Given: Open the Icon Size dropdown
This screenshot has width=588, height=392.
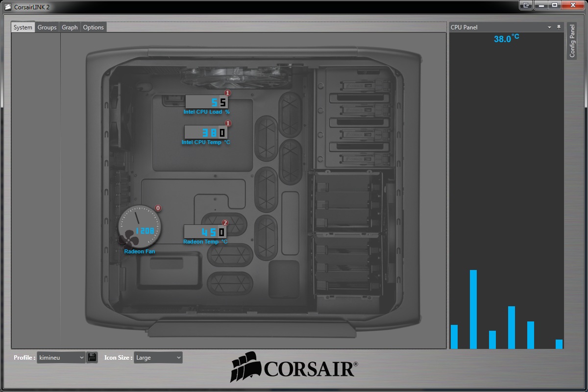Looking at the screenshot, I should 158,358.
